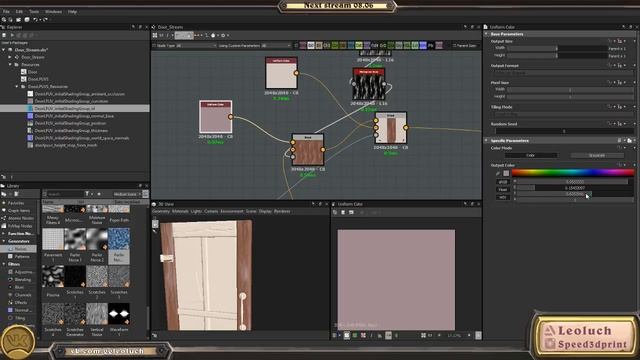
Task: Collapse the Door_Stream.sbs package
Action: [x=4, y=50]
